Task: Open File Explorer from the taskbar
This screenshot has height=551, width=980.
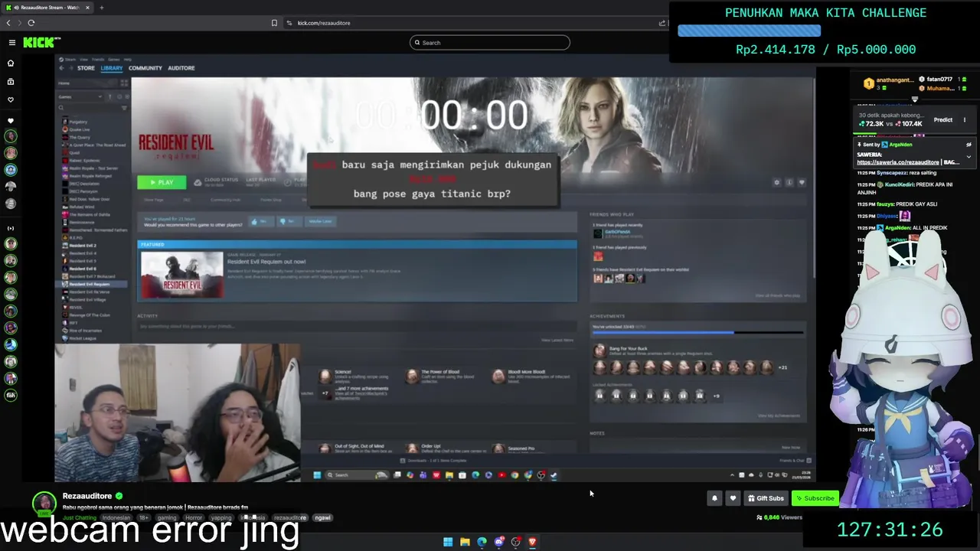Action: [x=465, y=542]
